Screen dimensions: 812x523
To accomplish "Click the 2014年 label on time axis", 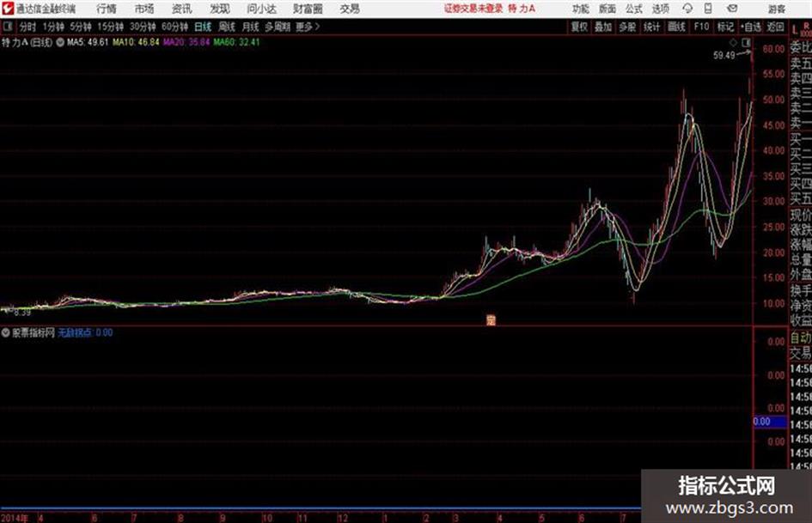I will tap(15, 518).
